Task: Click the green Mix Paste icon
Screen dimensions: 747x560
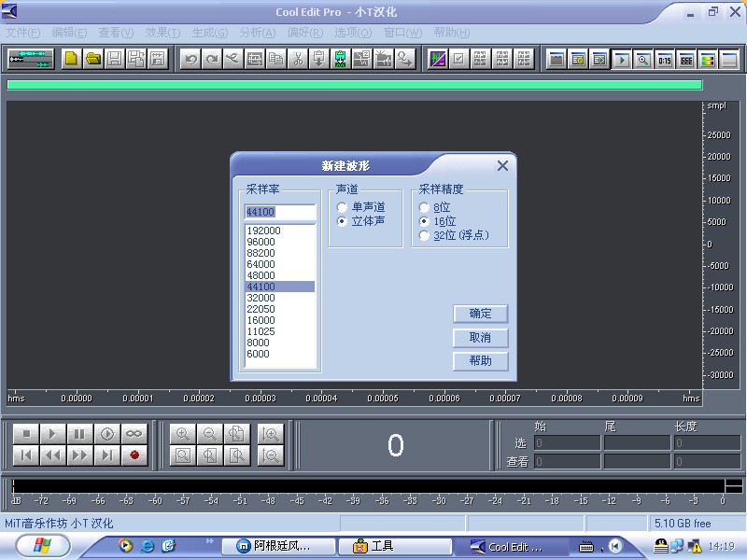Action: [x=340, y=59]
